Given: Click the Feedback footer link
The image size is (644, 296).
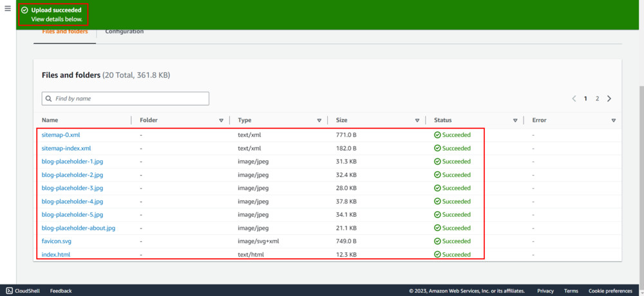Looking at the screenshot, I should 61,291.
